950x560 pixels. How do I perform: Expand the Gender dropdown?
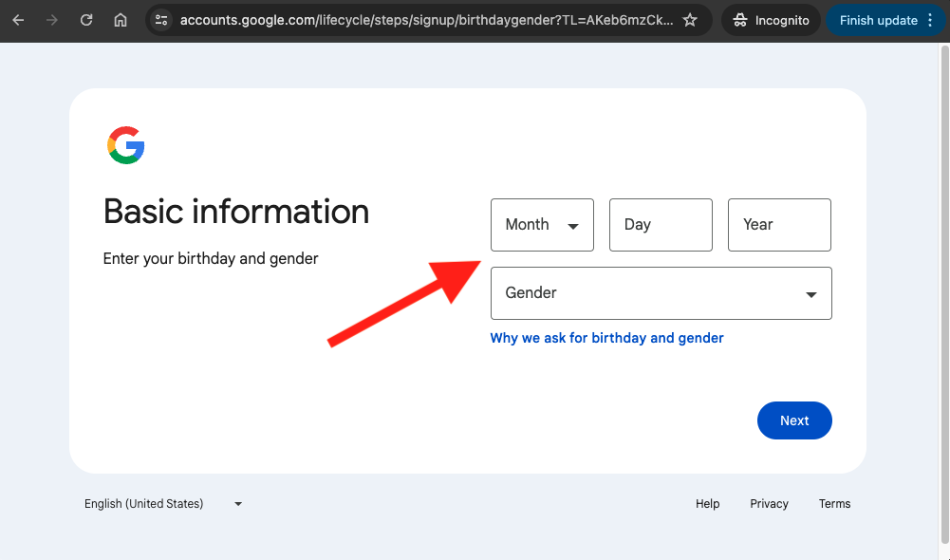pos(661,293)
